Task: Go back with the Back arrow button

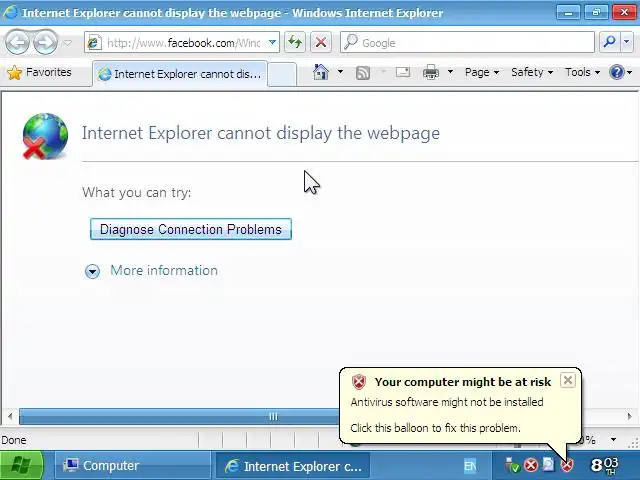Action: pyautogui.click(x=17, y=42)
